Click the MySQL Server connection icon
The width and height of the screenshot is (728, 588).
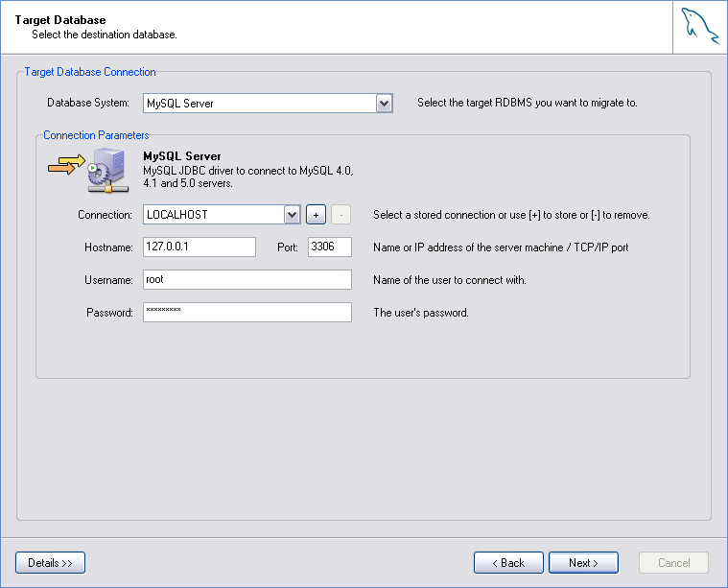click(88, 171)
